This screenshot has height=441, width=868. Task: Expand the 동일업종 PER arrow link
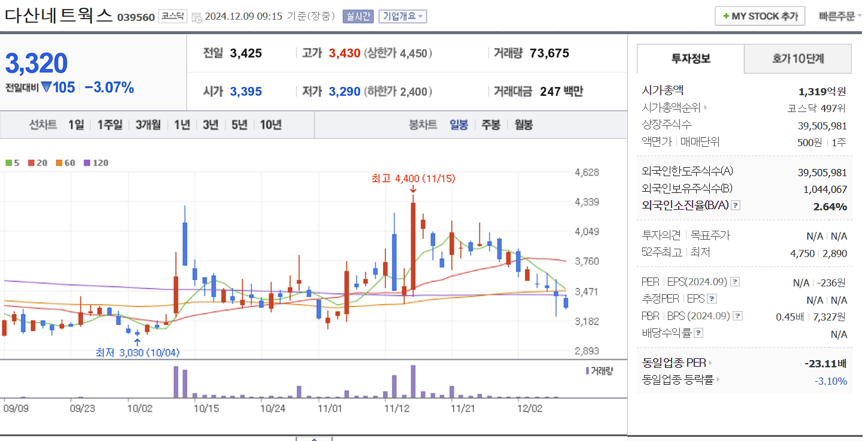(x=710, y=363)
